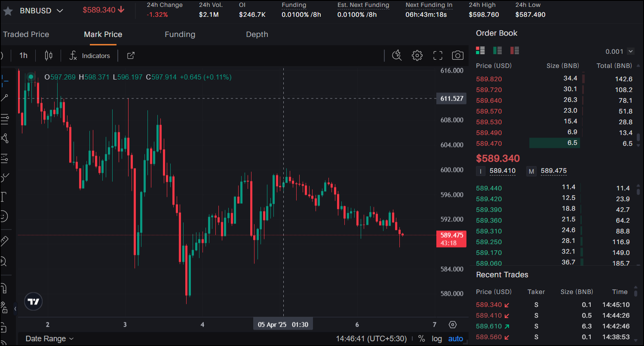This screenshot has height=346, width=644.
Task: Add BNBUSD to favorites with star
Action: (7, 11)
